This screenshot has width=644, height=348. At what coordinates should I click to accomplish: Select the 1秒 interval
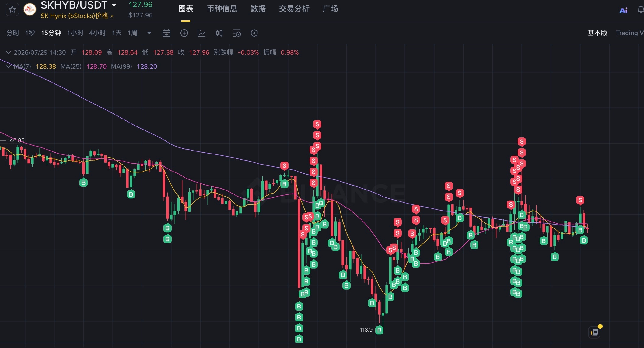point(30,33)
